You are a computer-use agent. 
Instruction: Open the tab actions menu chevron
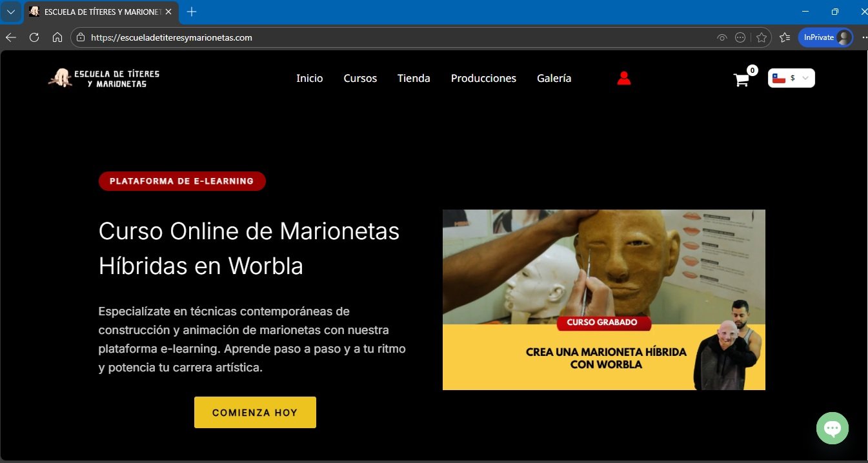point(11,12)
